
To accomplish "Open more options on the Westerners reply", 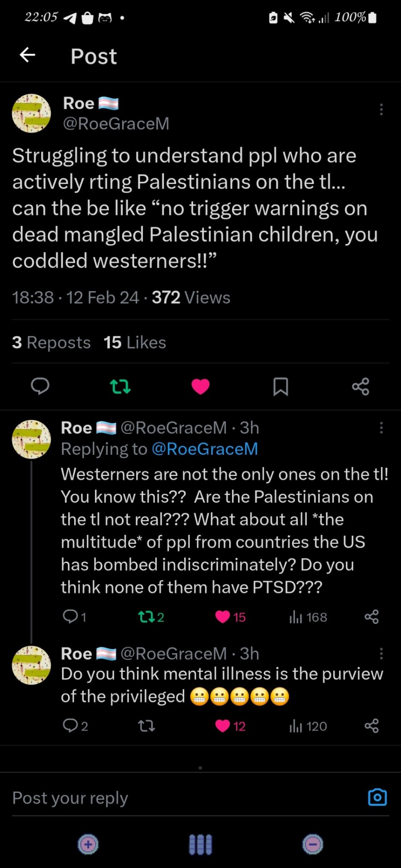I will 381,428.
